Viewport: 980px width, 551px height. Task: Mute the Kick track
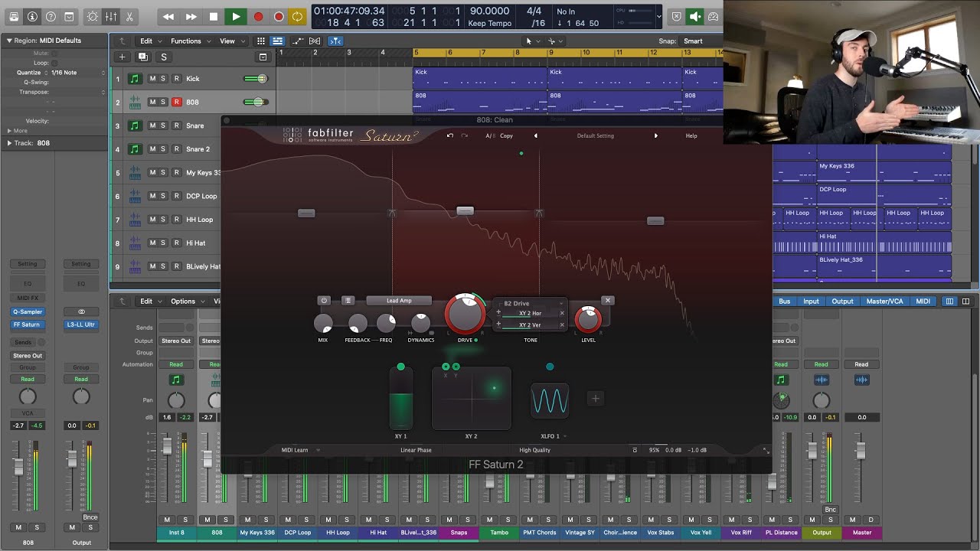[x=152, y=79]
